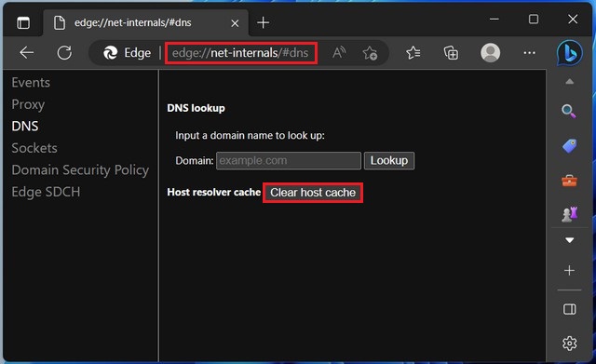This screenshot has height=364, width=596.
Task: Open Bing Copilot sidebar button
Action: (x=569, y=53)
